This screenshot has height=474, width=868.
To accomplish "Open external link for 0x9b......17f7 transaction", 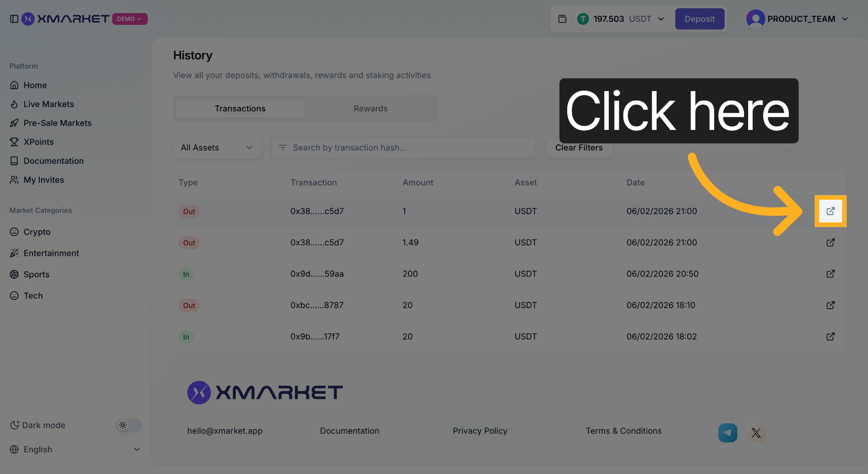I will 830,336.
